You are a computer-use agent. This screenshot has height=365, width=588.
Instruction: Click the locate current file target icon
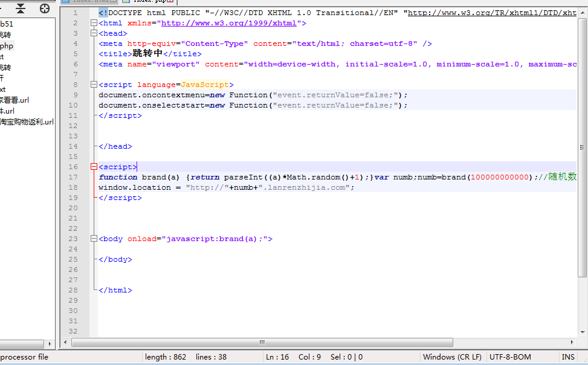[45, 8]
